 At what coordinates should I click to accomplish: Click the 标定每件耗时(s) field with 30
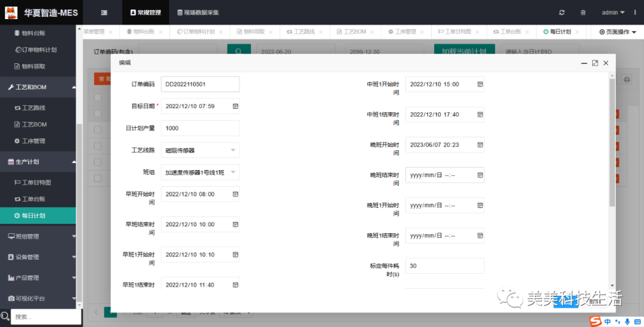445,266
